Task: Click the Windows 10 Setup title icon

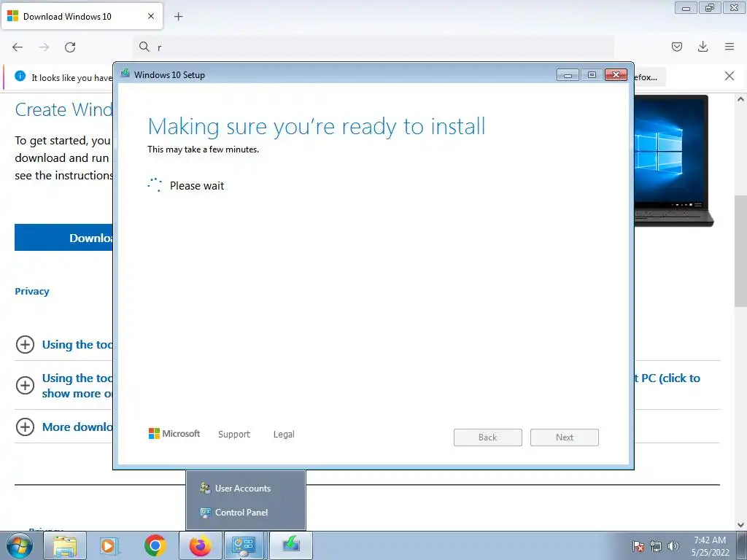Action: coord(125,74)
